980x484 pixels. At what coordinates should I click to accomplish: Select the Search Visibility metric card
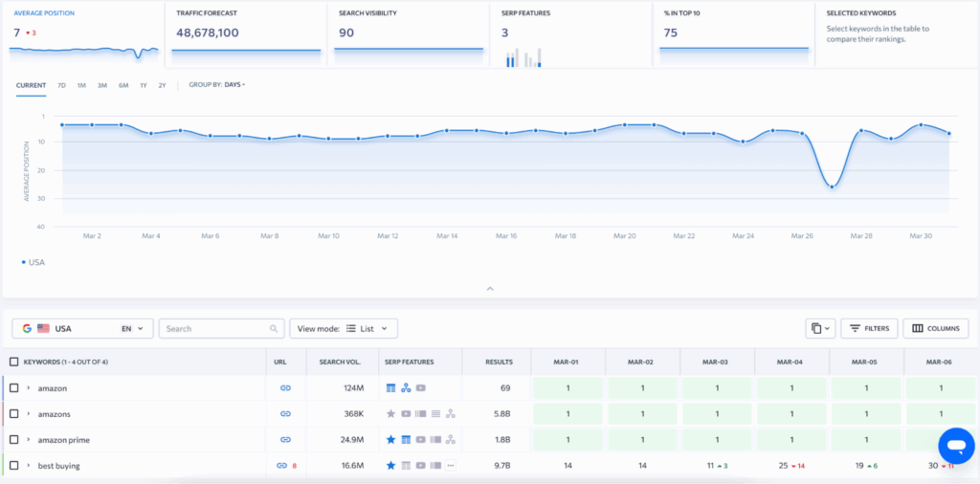click(408, 33)
